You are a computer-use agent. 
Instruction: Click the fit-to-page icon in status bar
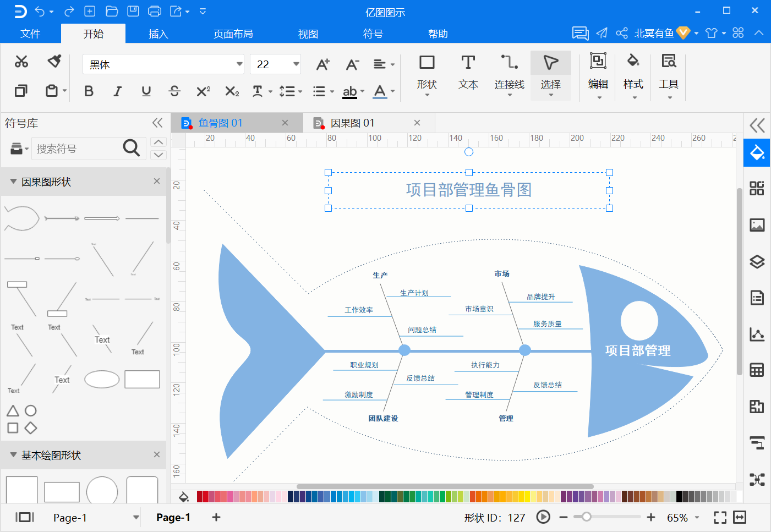[x=720, y=517]
